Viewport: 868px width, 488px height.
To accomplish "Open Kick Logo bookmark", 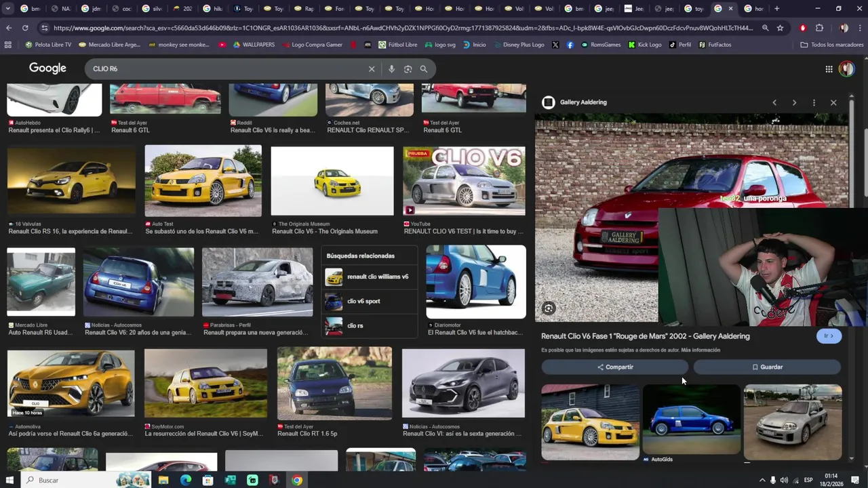I will tap(645, 45).
